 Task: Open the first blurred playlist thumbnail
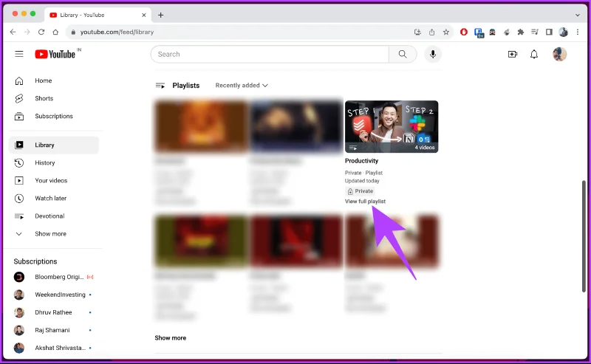point(201,126)
